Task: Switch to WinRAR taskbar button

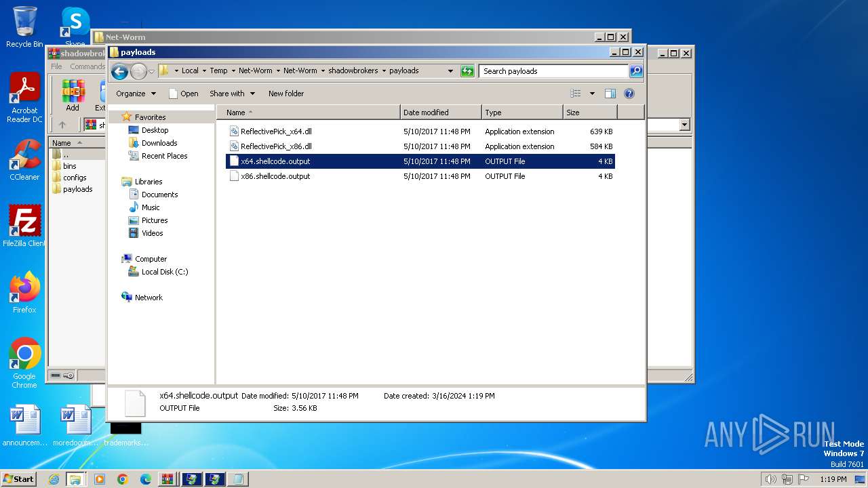Action: (x=167, y=479)
